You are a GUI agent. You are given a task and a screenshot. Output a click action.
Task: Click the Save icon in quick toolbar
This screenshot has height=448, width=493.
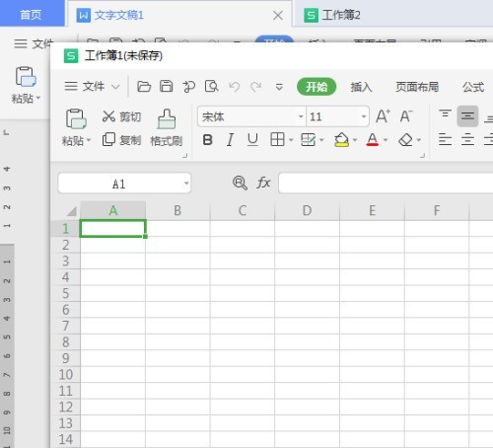(166, 86)
